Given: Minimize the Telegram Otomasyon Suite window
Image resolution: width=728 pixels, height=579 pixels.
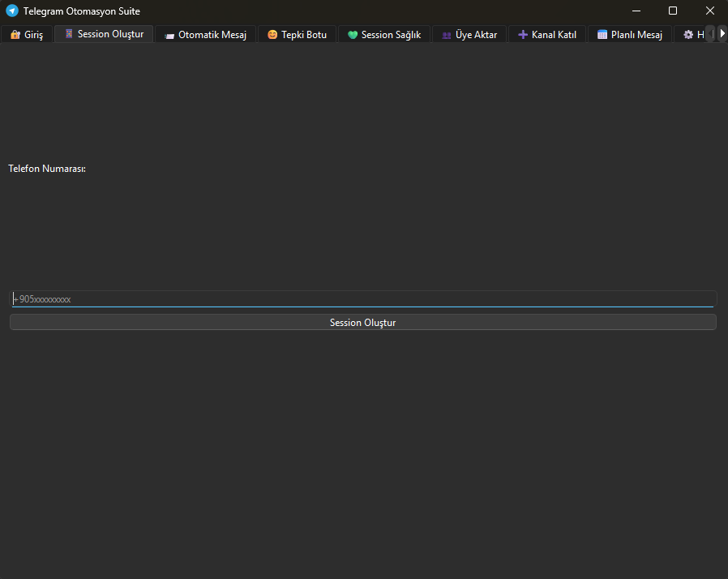Looking at the screenshot, I should 636,11.
